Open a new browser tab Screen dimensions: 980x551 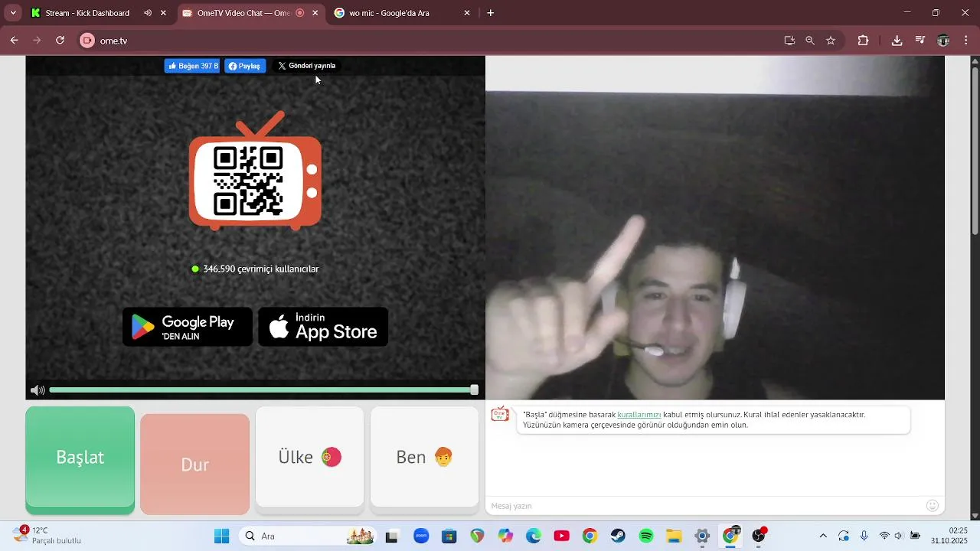click(x=491, y=13)
